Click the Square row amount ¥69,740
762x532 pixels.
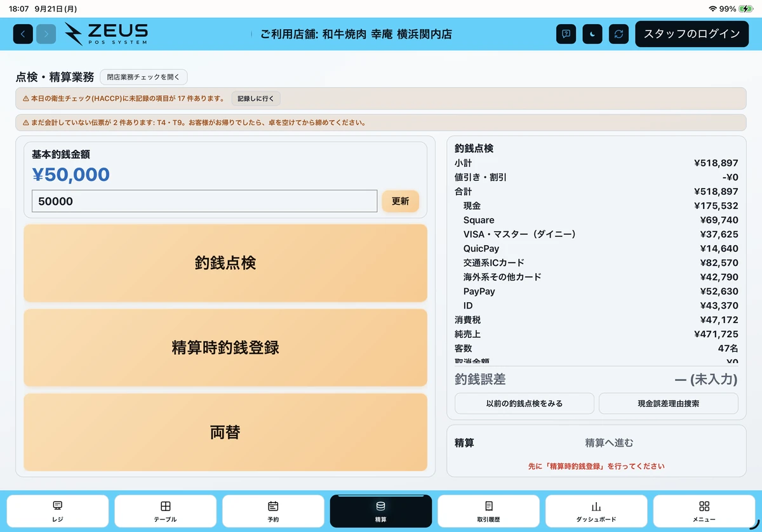pos(719,220)
